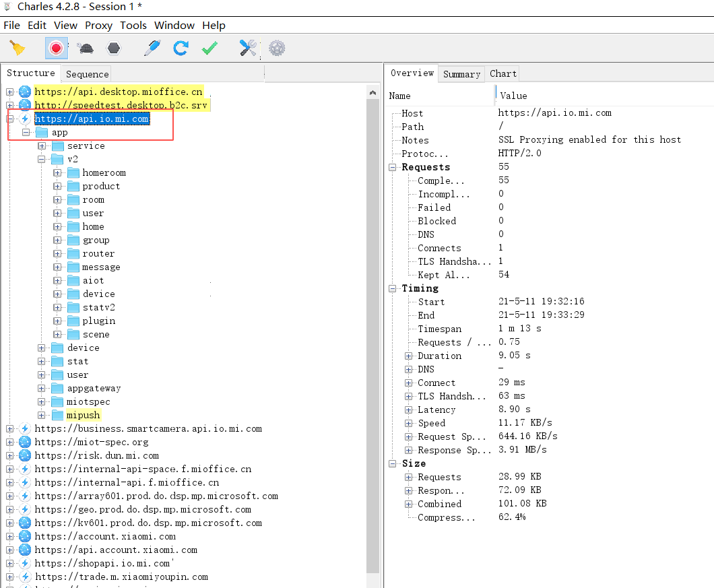Viewport: 714px width, 588px height.
Task: Select the group folder icon
Action: tap(73, 240)
